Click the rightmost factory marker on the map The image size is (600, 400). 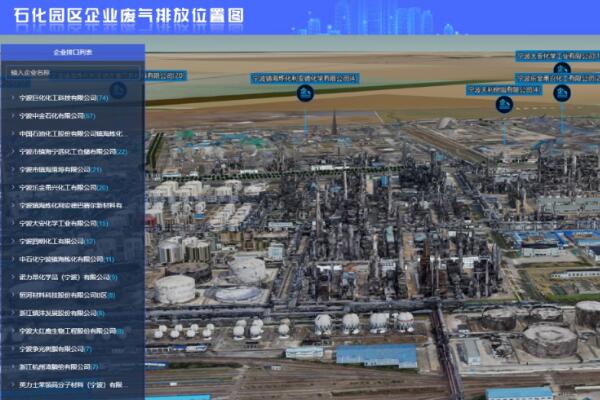tap(562, 93)
